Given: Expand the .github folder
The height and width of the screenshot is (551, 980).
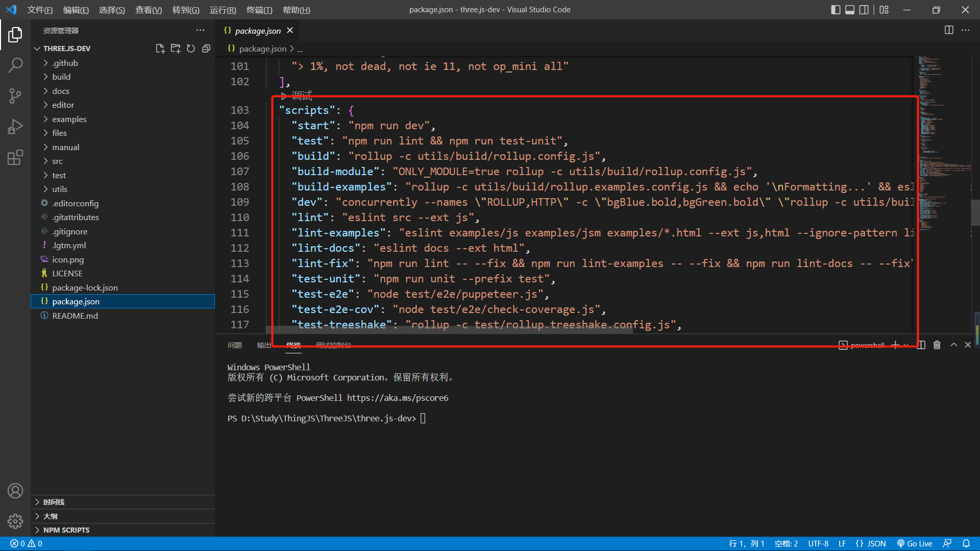Looking at the screenshot, I should click(x=122, y=63).
